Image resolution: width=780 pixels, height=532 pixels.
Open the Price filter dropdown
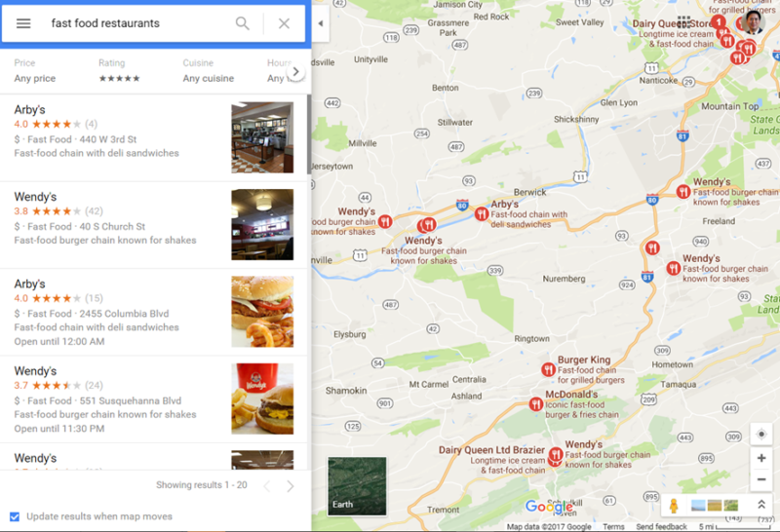[35, 70]
